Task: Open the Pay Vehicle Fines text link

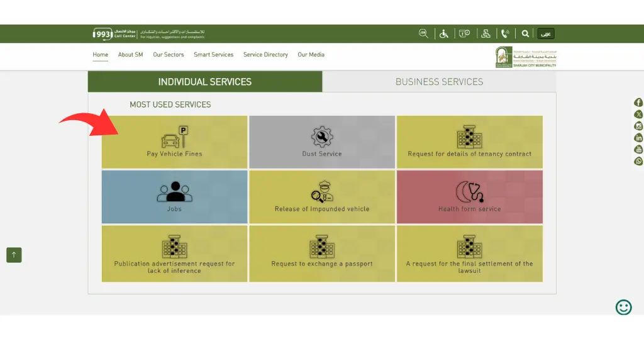Action: point(175,153)
